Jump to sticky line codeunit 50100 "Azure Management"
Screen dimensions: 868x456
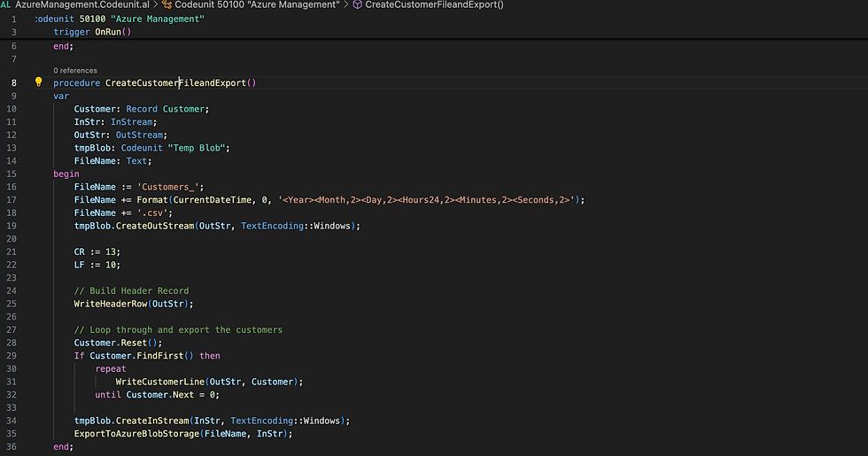(120, 19)
